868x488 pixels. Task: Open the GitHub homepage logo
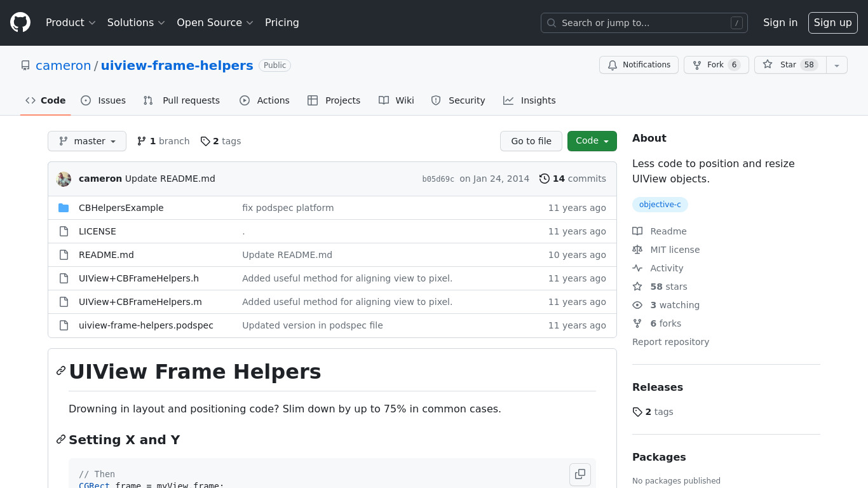tap(20, 22)
